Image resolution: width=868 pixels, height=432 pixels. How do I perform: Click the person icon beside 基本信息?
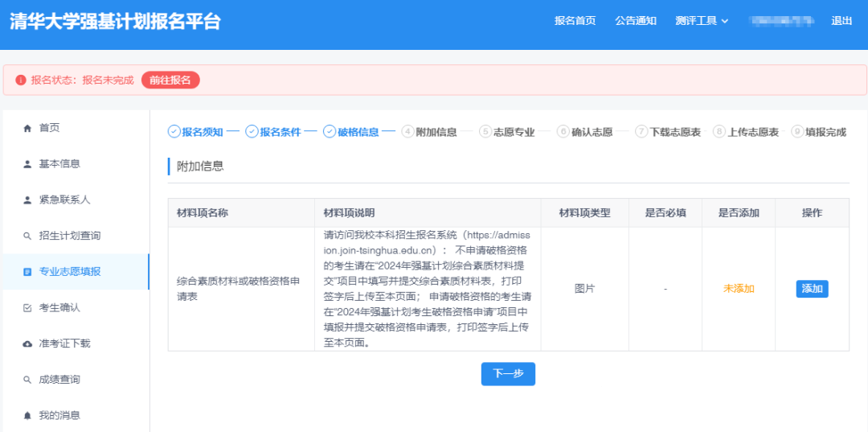click(x=27, y=164)
